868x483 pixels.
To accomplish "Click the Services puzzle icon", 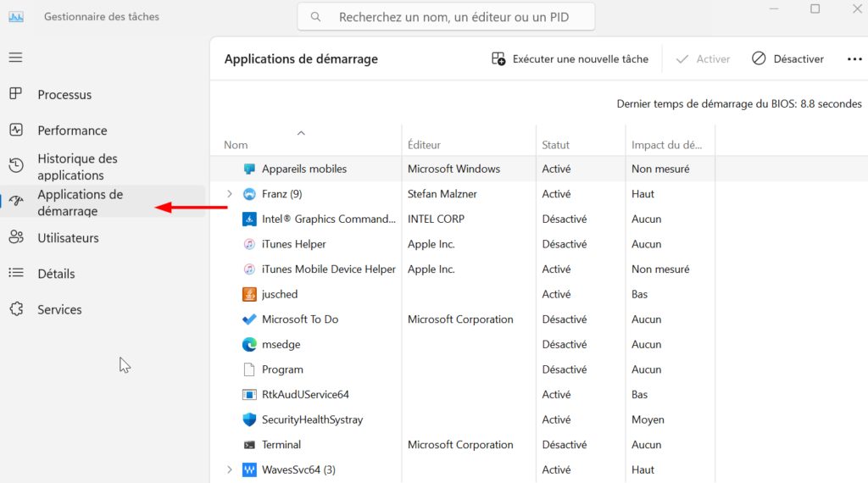I will [16, 308].
